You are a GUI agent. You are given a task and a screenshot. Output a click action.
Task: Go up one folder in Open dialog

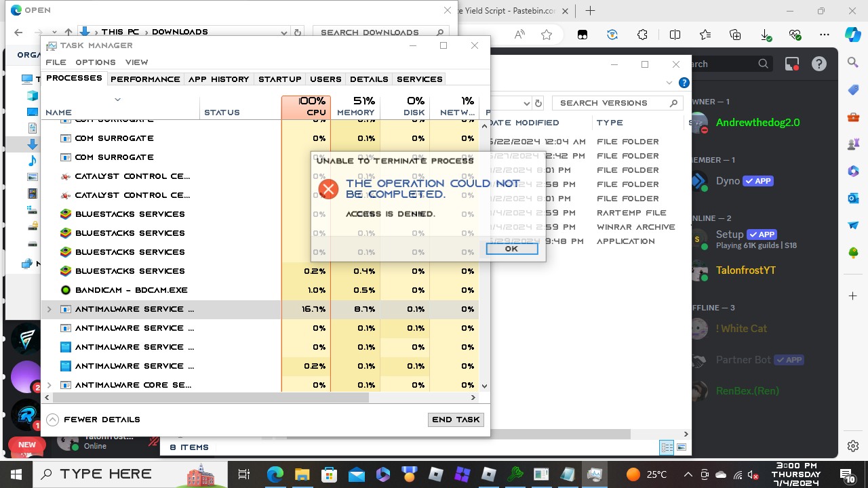point(68,32)
